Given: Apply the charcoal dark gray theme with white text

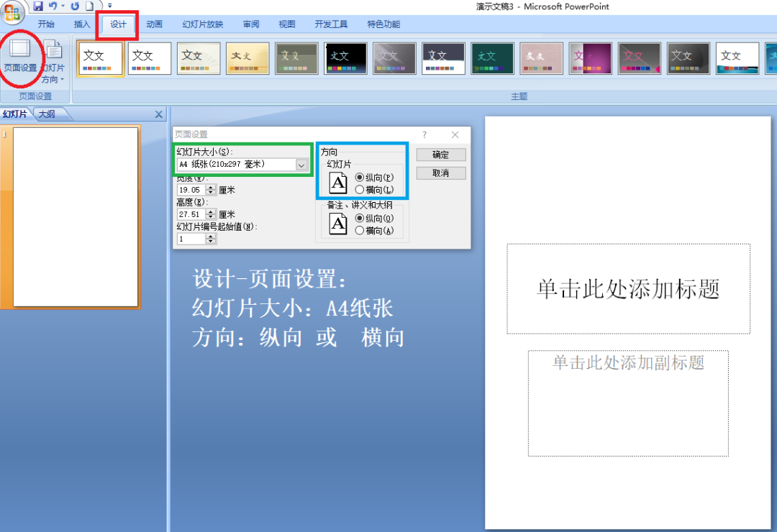Looking at the screenshot, I should 689,58.
